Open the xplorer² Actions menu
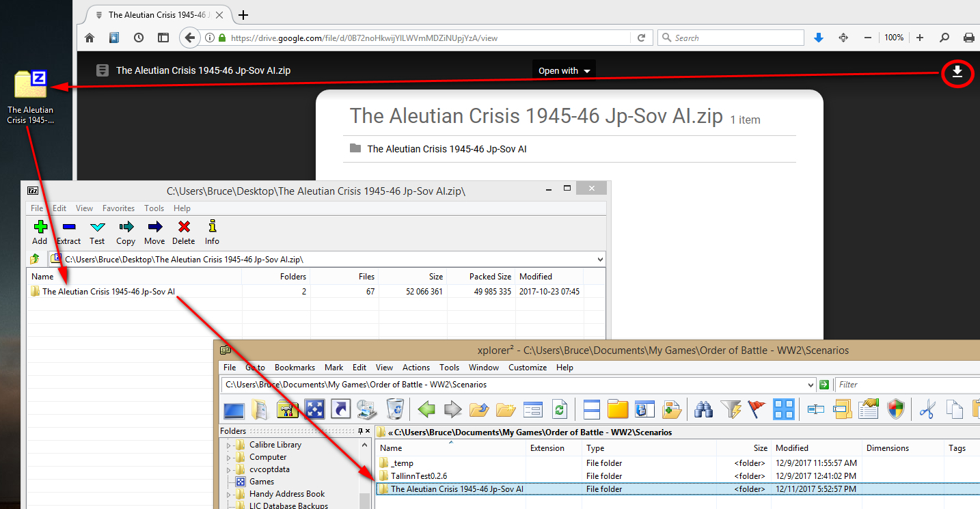The height and width of the screenshot is (509, 980). coord(416,368)
